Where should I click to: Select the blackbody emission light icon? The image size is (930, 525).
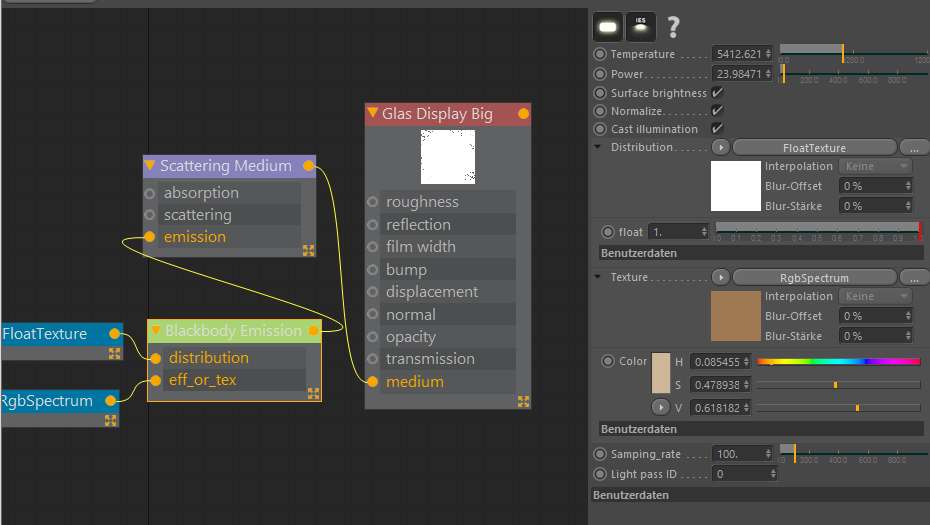[608, 27]
